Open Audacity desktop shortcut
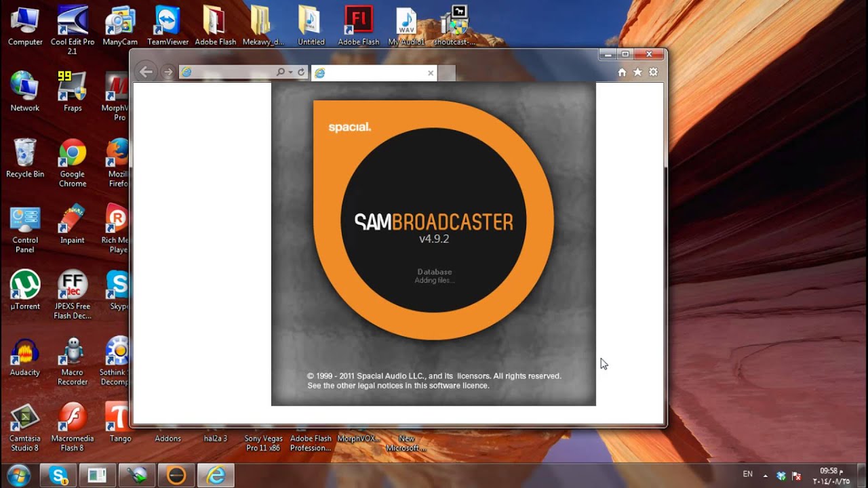Screen dimensions: 868x488 [x=25, y=357]
